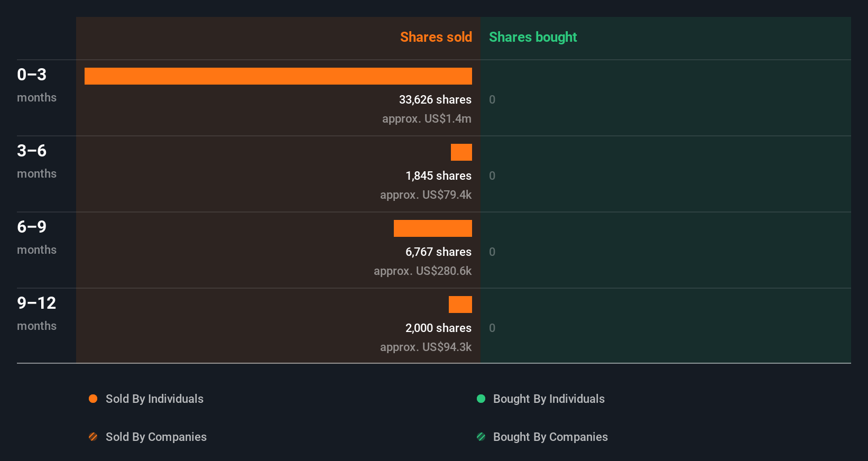Screen dimensions: 868x461
Task: Click the approx. US$280.6k amount
Action: 422,271
